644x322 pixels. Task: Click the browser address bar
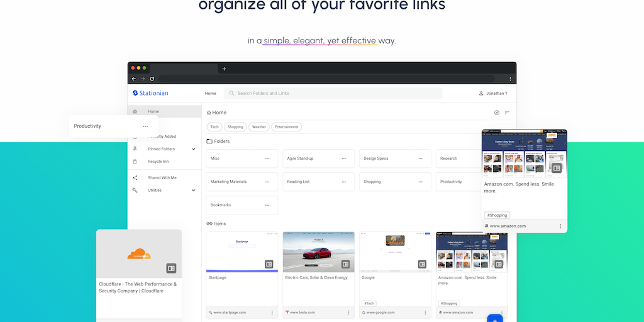326,79
